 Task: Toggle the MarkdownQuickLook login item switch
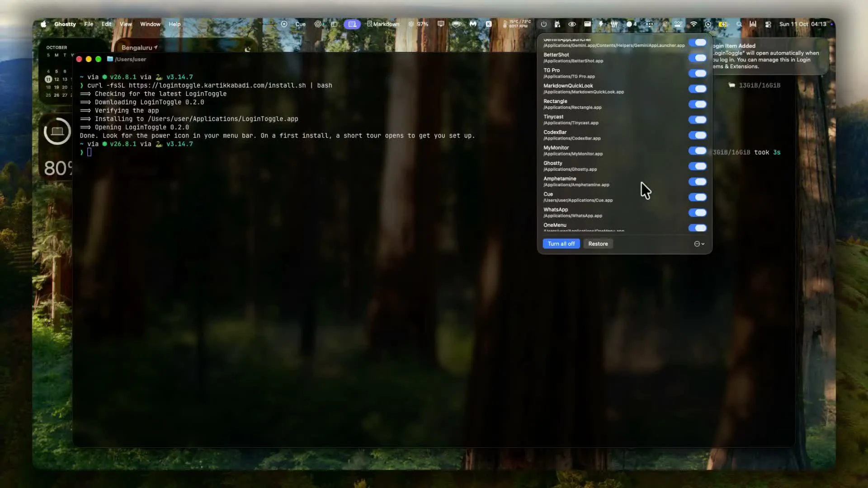tap(698, 89)
